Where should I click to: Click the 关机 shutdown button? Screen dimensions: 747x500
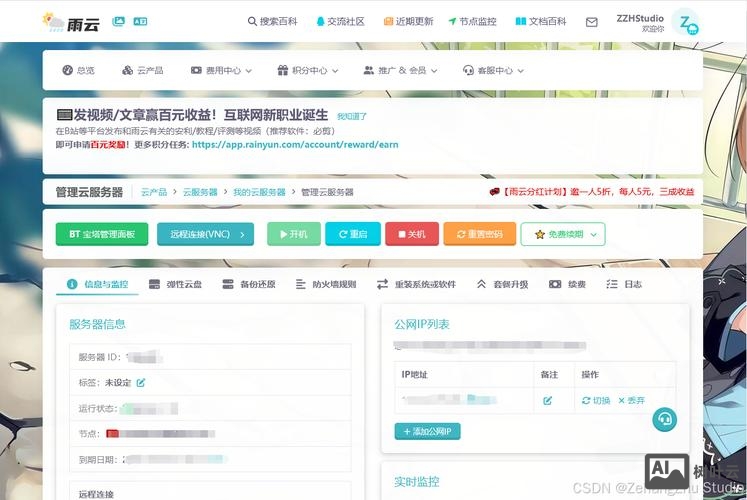tap(412, 234)
